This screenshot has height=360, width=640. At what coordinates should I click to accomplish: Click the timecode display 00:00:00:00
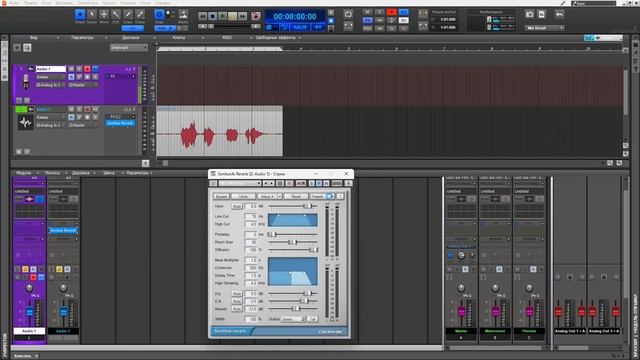coord(295,17)
